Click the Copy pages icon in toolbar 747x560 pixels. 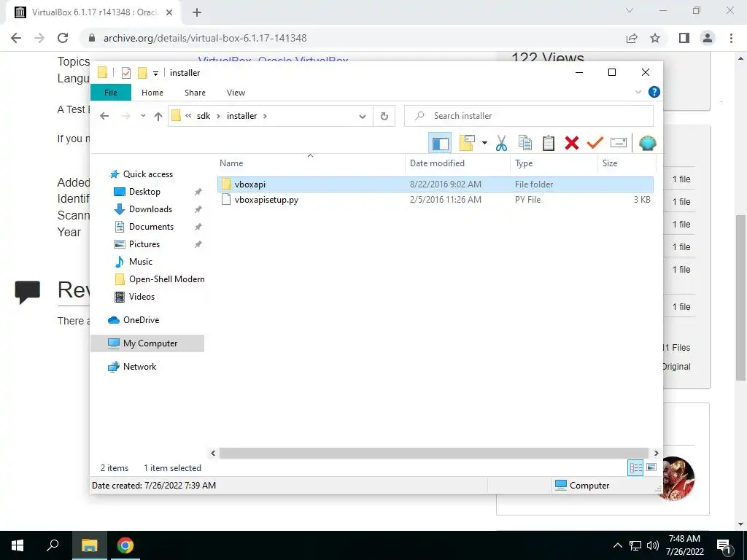coord(525,143)
